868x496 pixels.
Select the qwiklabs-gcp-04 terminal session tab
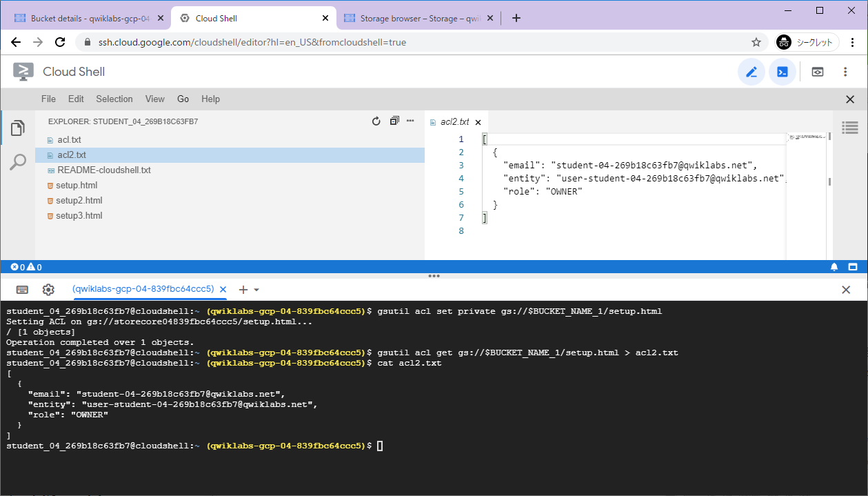click(x=143, y=289)
